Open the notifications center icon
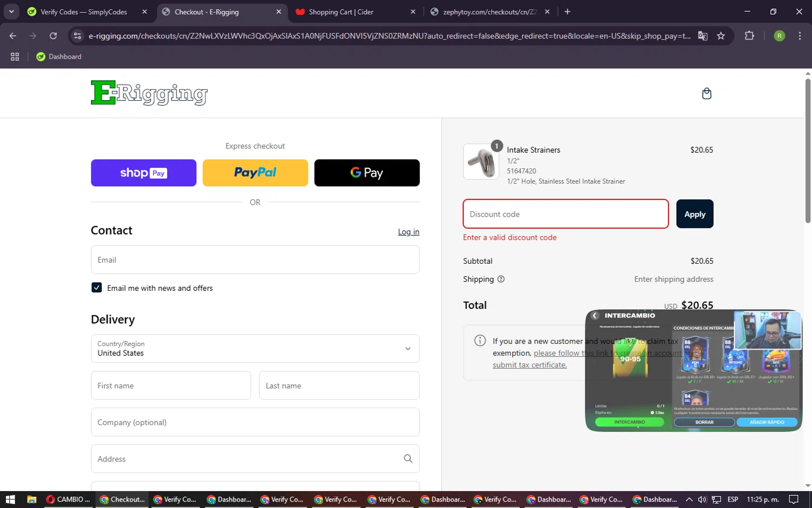Viewport: 812px width, 508px height. click(x=794, y=499)
